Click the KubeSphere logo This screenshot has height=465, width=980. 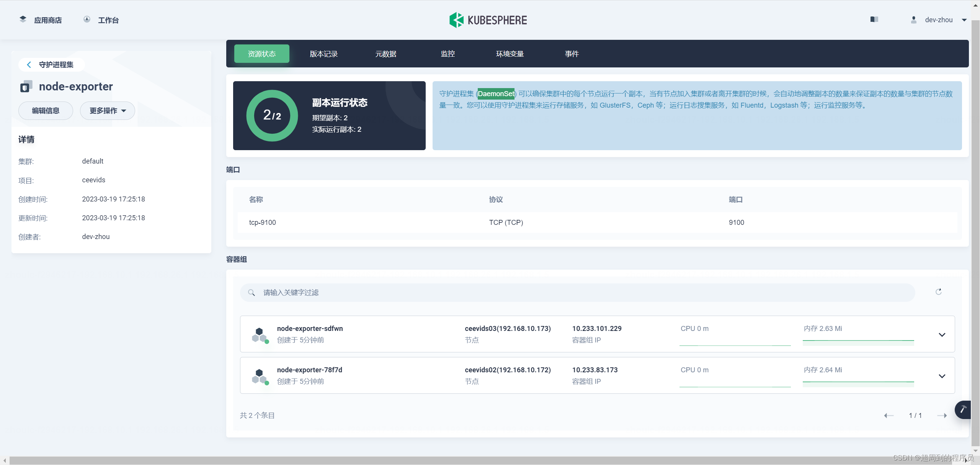488,20
